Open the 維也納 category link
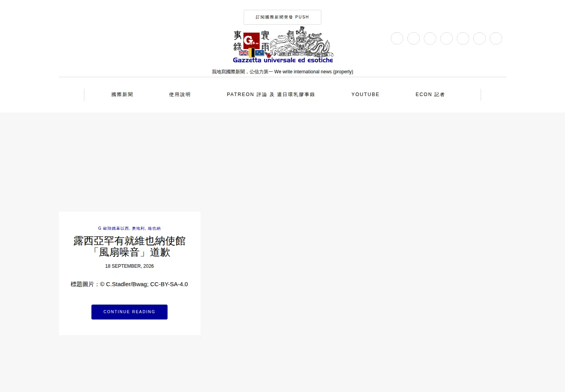This screenshot has height=392, width=565. 154,228
